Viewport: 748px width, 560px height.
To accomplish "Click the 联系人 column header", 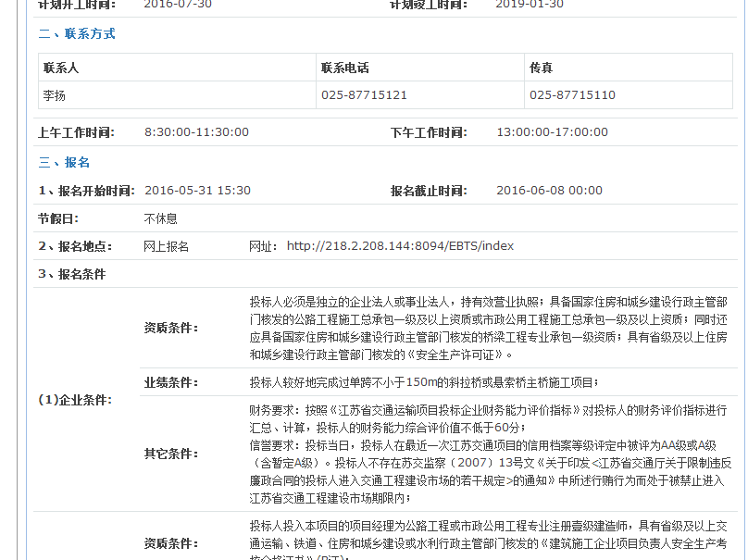I will pos(60,68).
